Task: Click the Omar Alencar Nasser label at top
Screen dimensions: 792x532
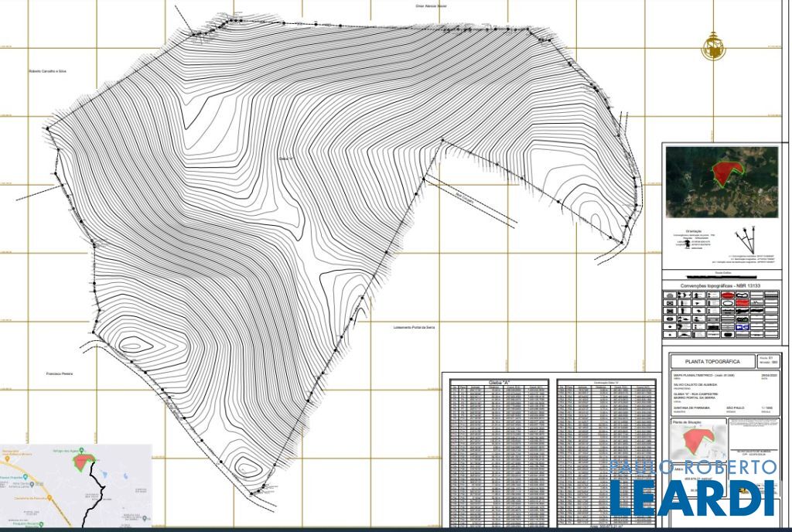Action: 431,5
